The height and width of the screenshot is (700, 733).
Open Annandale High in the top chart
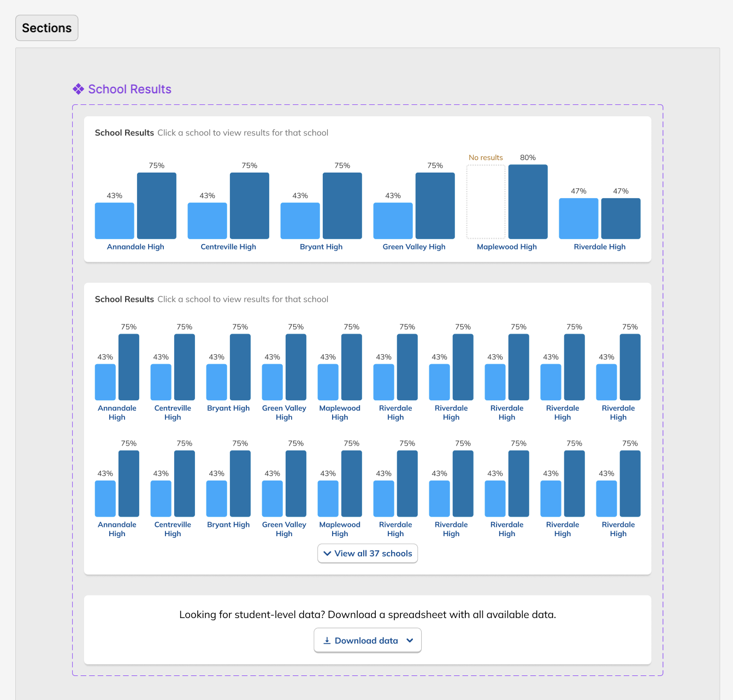tap(135, 247)
